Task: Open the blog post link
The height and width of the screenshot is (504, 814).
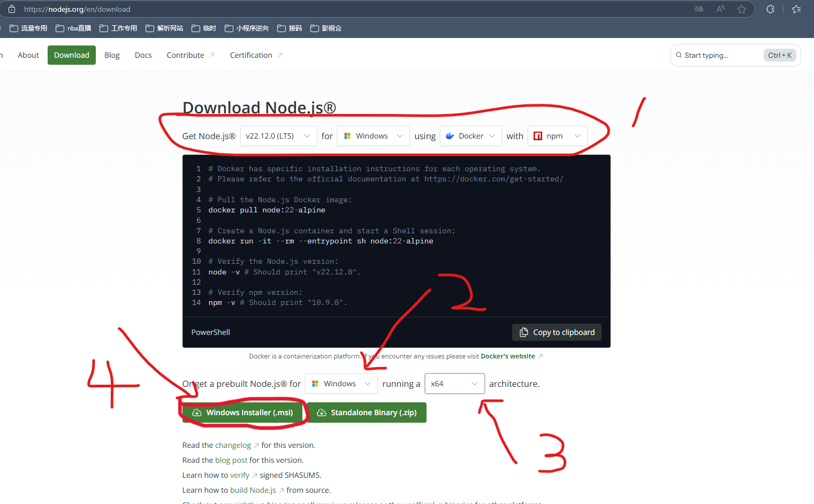Action: 231,460
